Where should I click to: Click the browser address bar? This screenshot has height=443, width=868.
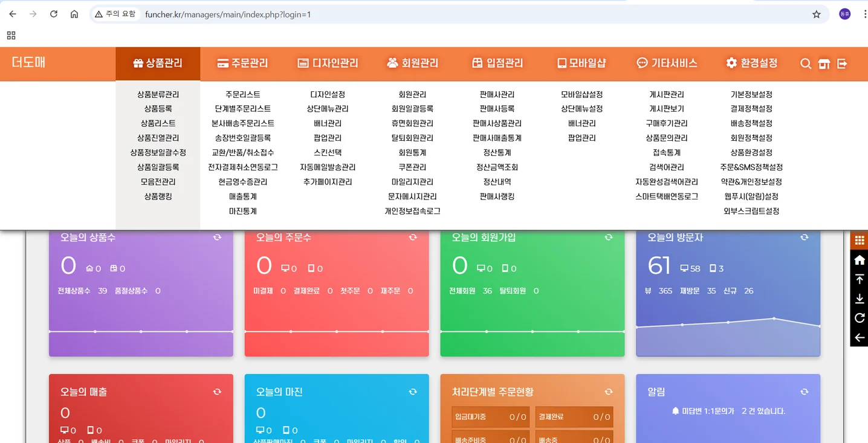423,14
